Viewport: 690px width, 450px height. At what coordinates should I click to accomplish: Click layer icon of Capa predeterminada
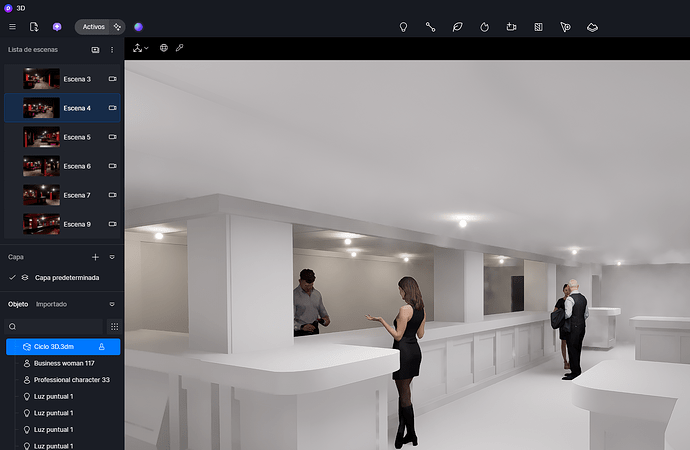pyautogui.click(x=25, y=278)
